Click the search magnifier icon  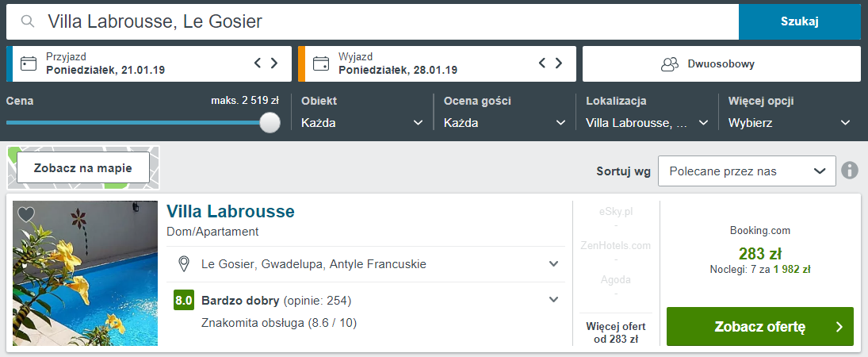pyautogui.click(x=27, y=21)
